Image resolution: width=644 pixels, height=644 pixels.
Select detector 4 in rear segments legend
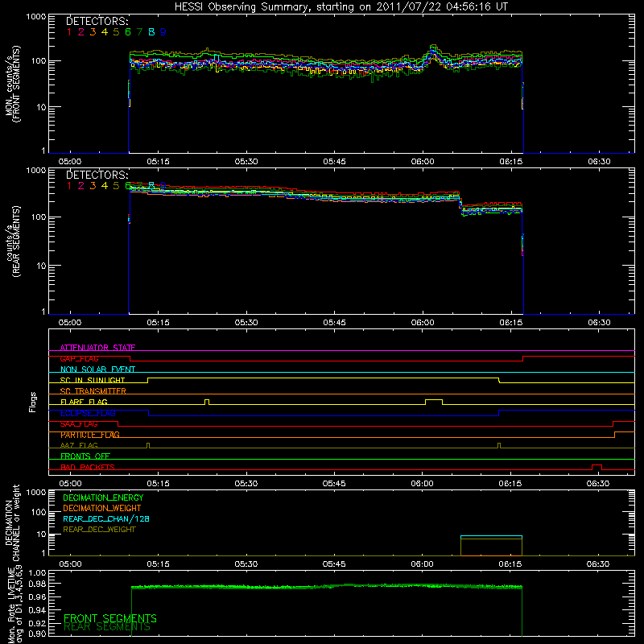coord(105,186)
